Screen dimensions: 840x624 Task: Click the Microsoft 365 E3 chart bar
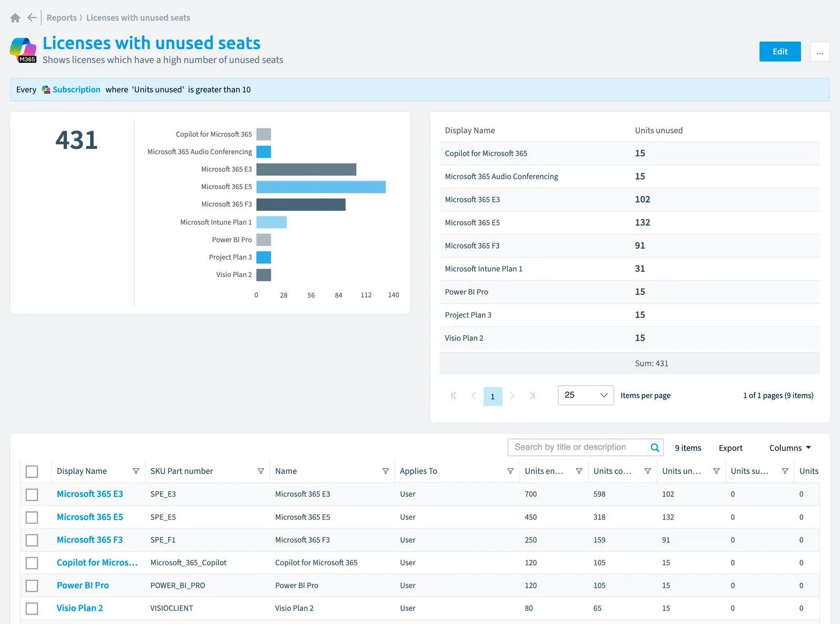[307, 169]
